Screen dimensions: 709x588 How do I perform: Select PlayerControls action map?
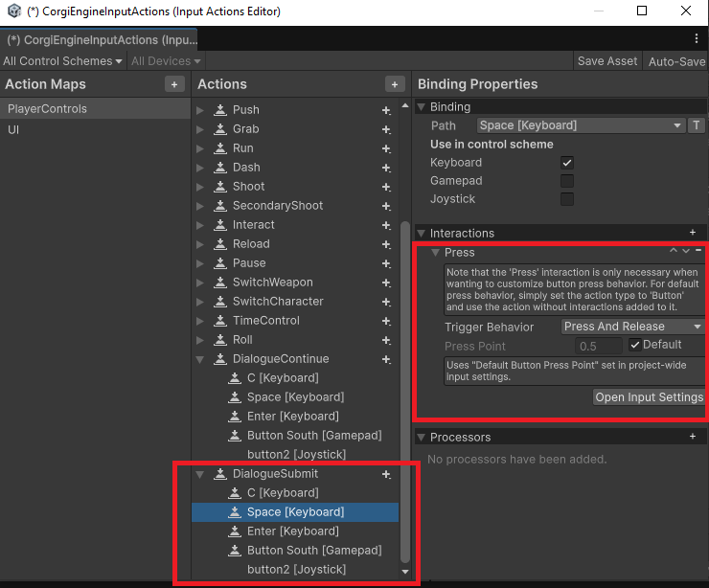click(x=95, y=109)
